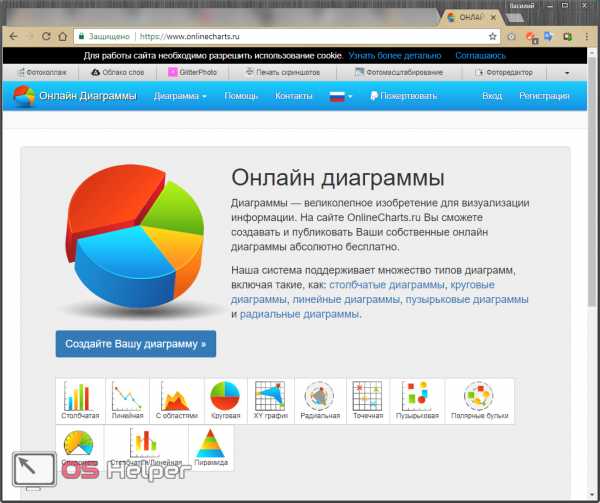
Task: Go to the Контакты menu item
Action: [293, 96]
